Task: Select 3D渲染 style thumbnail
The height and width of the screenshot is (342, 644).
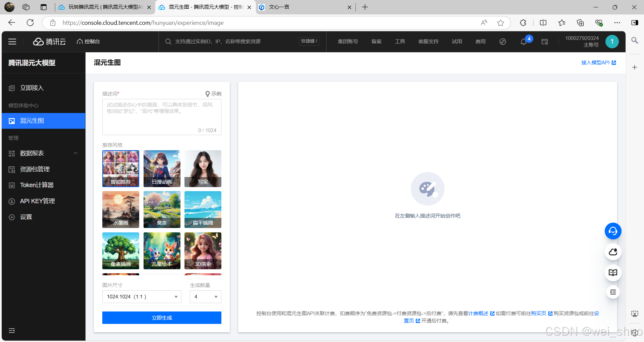Action: [x=203, y=251]
